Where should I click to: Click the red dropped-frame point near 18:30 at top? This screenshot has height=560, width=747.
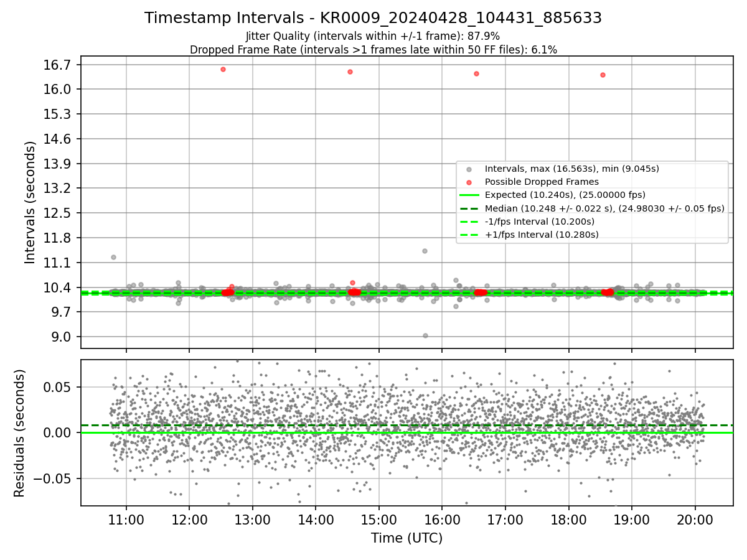(x=603, y=75)
